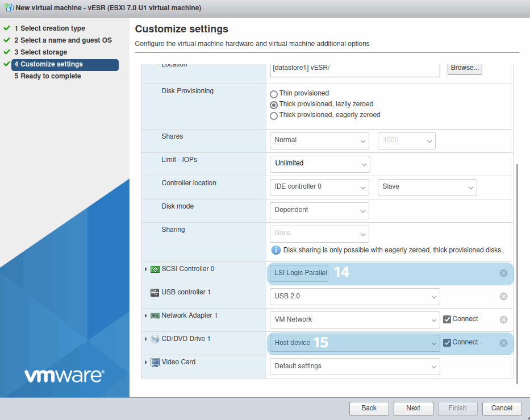Click the USB controller 1 icon
Image resolution: width=530 pixels, height=420 pixels.
click(x=155, y=293)
